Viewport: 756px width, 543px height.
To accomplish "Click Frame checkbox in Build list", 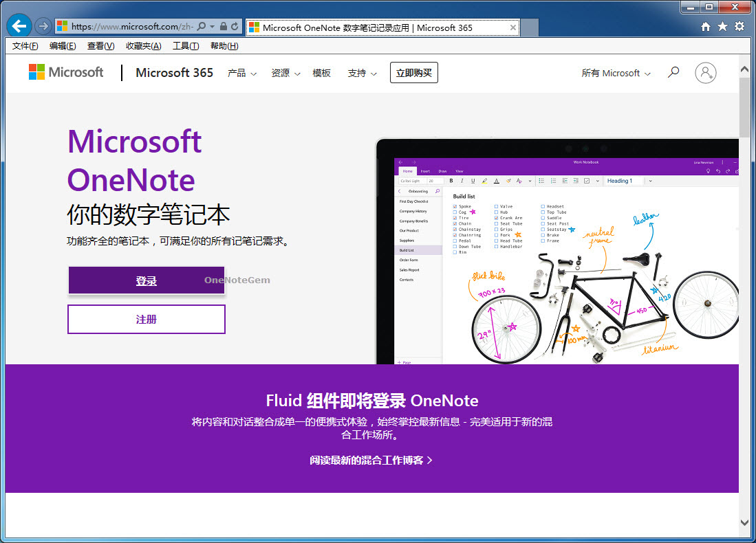I will click(543, 241).
